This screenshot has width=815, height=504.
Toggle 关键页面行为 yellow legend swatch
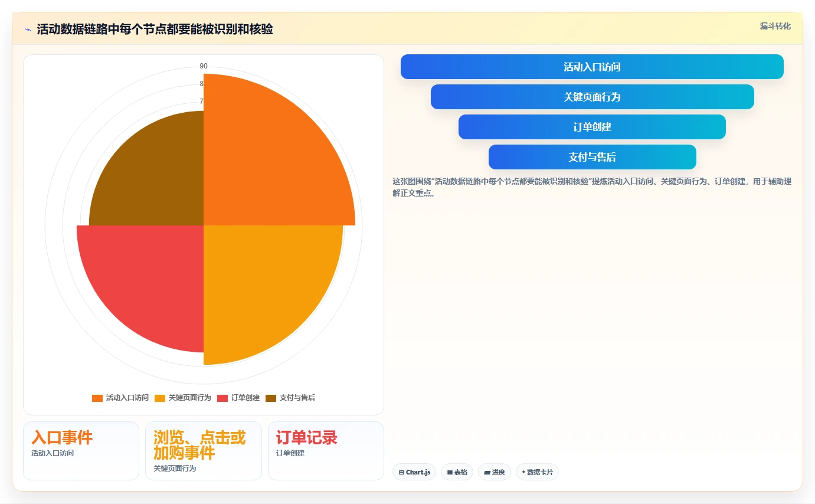pyautogui.click(x=160, y=398)
